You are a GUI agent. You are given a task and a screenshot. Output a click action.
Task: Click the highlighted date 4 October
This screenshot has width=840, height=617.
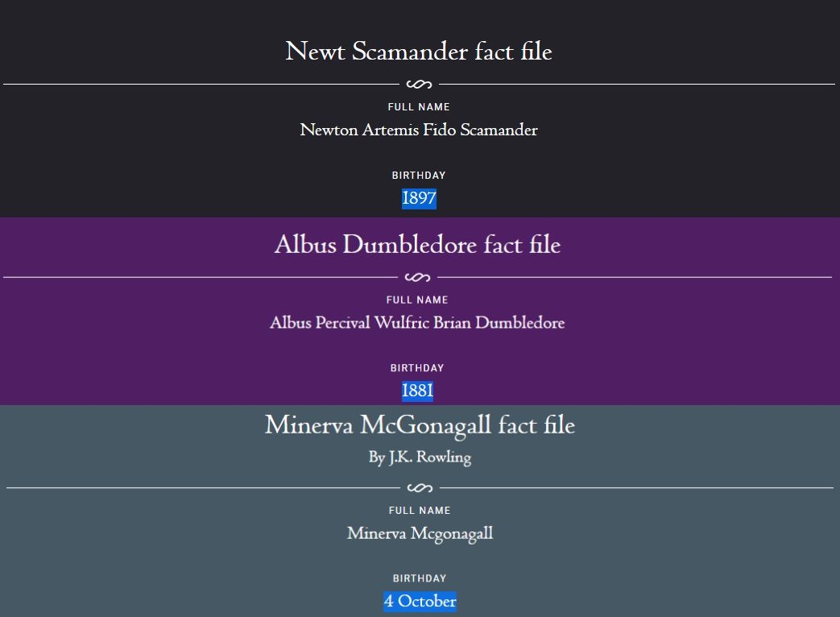click(420, 602)
